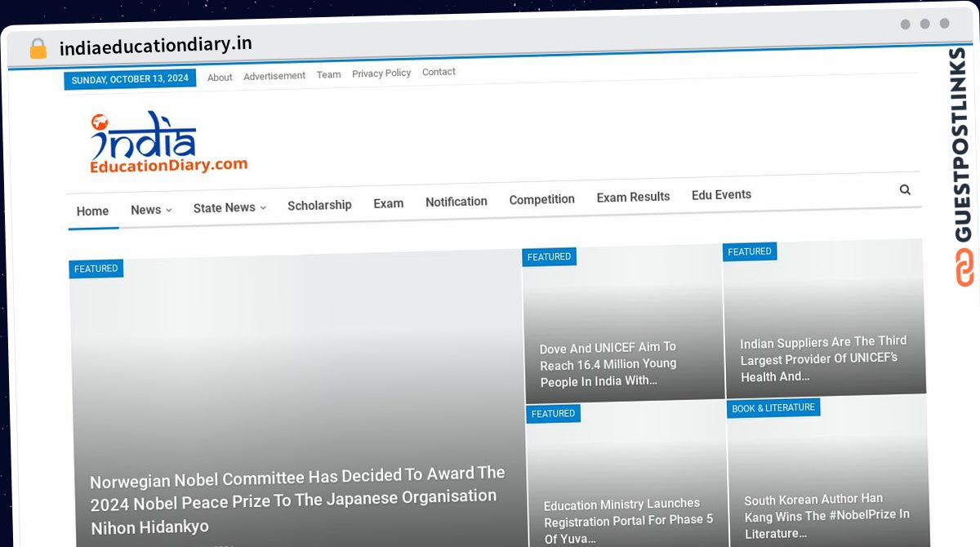Click the indiaeducationdiary.in address text
Image resolution: width=980 pixels, height=547 pixels.
tap(156, 45)
